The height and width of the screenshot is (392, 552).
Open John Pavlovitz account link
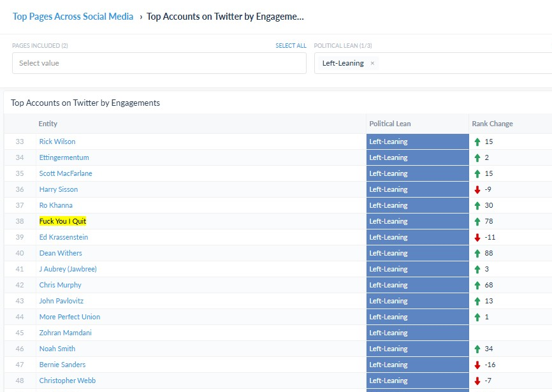(x=61, y=301)
